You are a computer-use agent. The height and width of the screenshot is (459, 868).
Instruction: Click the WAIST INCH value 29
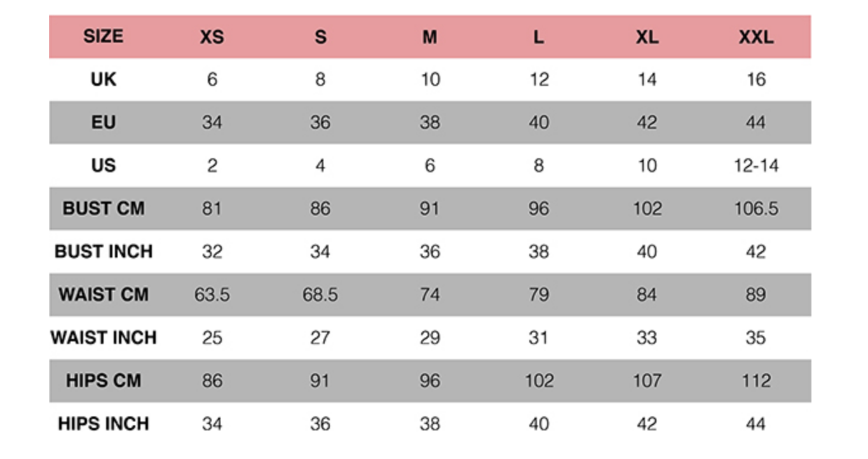point(430,338)
